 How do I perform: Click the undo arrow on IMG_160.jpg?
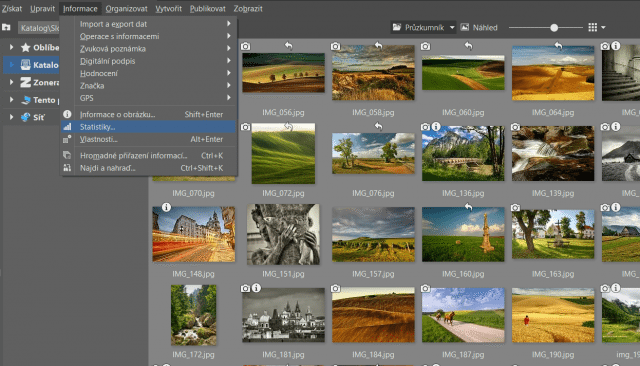pos(468,207)
